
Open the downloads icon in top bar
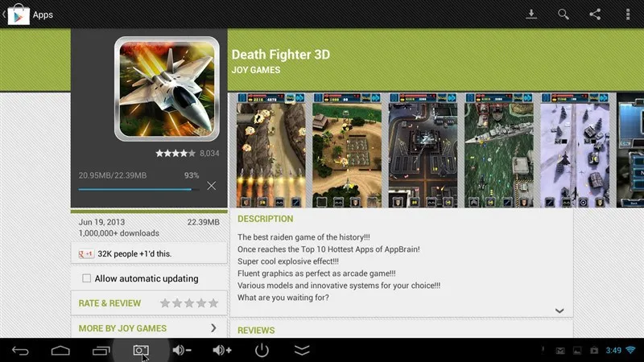[531, 14]
